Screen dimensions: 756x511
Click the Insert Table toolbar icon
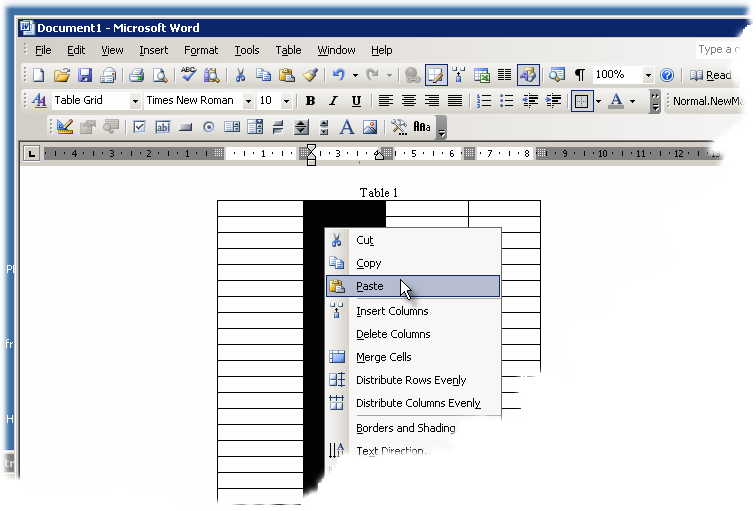459,75
